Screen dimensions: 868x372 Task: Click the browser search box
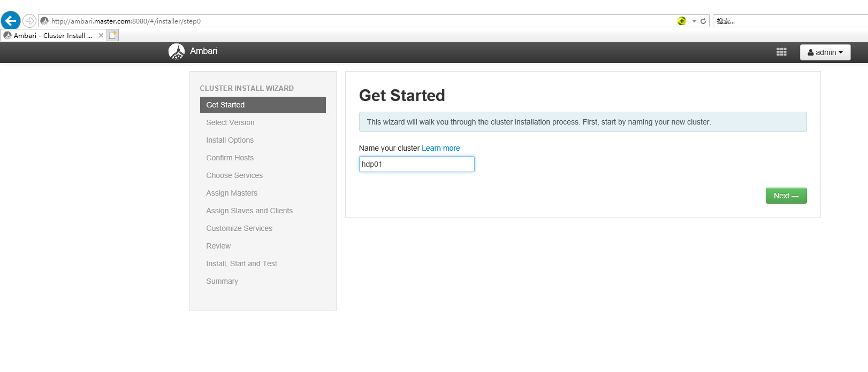(790, 21)
